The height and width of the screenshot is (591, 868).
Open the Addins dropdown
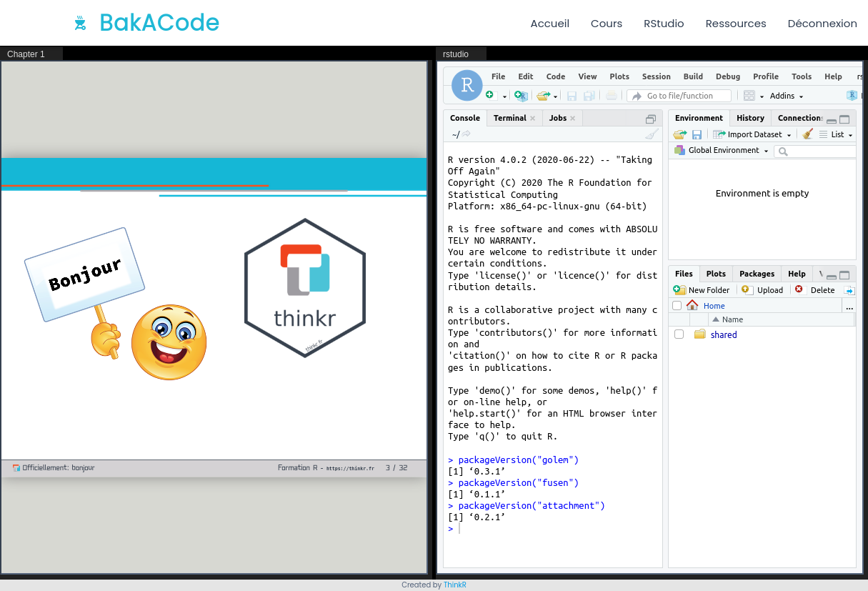click(x=787, y=96)
